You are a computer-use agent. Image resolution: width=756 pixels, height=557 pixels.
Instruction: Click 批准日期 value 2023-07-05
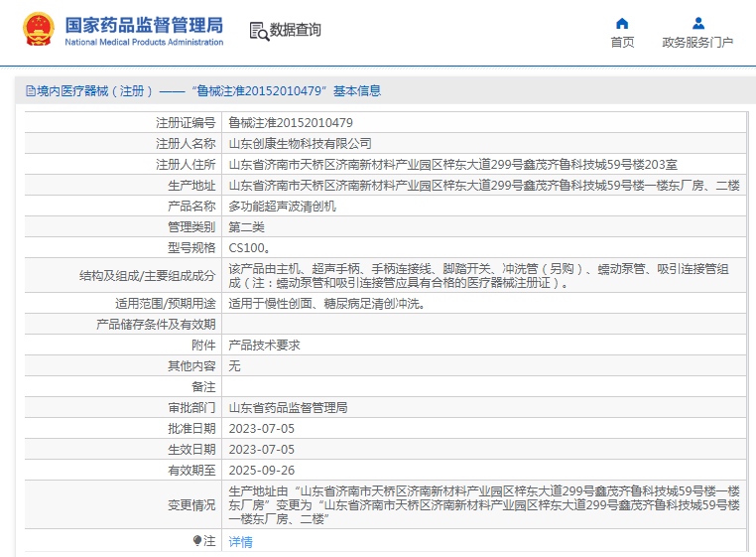point(261,429)
